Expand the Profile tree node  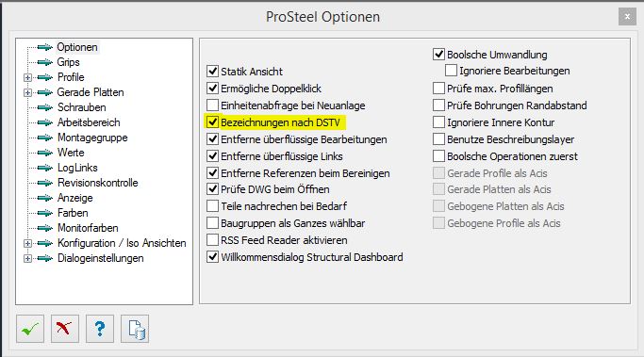pyautogui.click(x=27, y=77)
